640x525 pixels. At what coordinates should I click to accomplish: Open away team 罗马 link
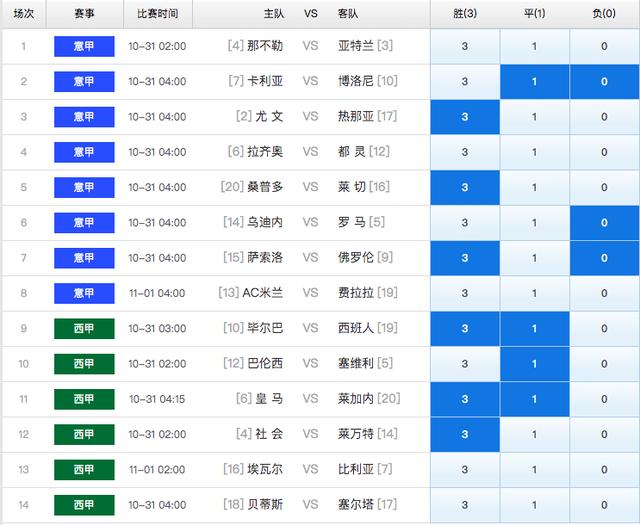pos(351,222)
